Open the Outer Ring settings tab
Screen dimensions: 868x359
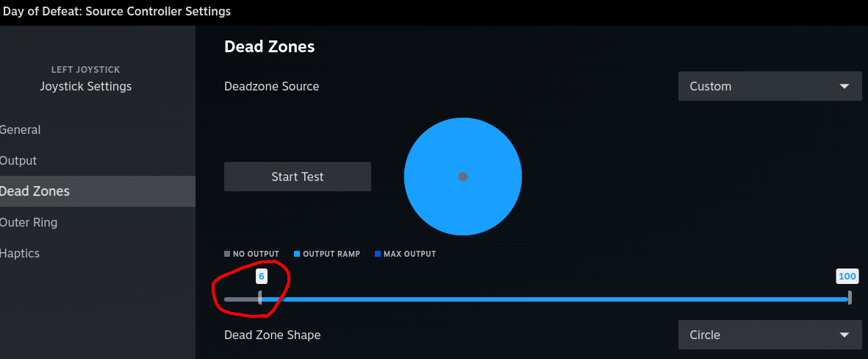point(29,222)
